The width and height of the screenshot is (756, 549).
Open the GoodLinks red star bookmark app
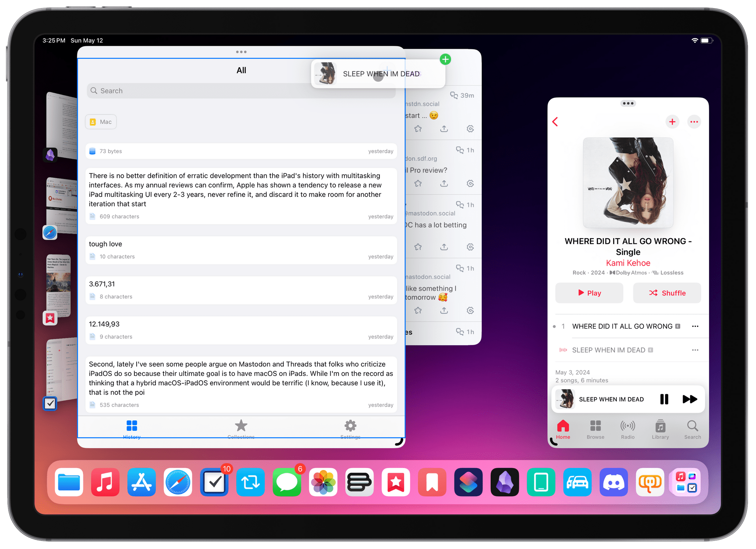[396, 482]
